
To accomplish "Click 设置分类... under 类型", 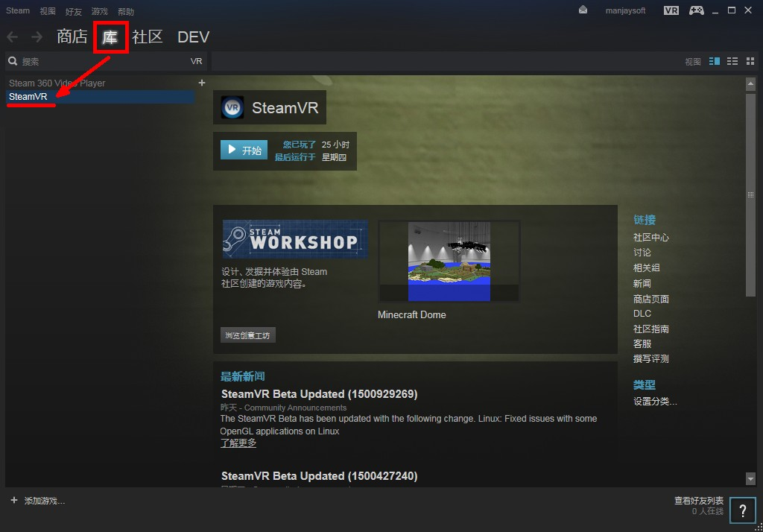I will (654, 402).
